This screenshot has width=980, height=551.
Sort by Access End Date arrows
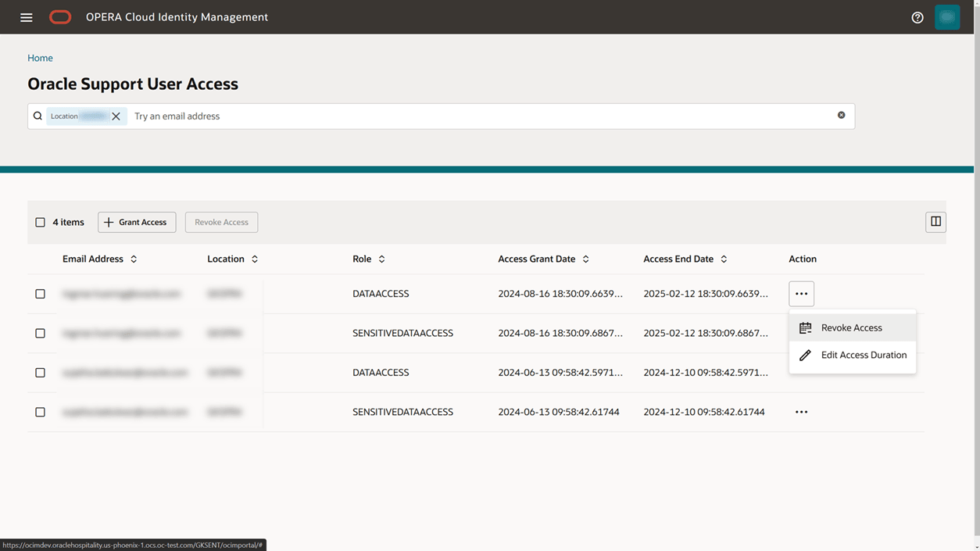[x=724, y=259]
